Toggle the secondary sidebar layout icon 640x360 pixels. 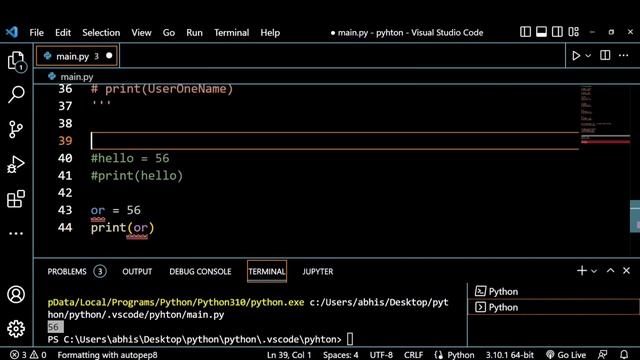coord(557,32)
